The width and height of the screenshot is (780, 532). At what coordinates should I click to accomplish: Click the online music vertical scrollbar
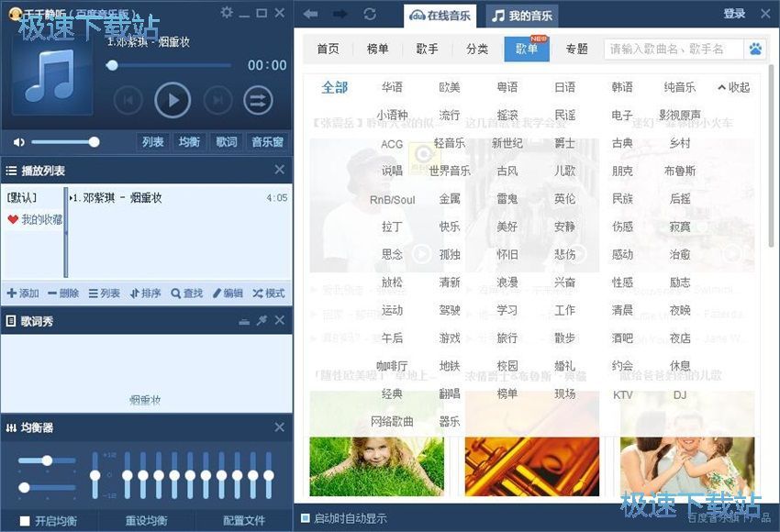(x=772, y=155)
